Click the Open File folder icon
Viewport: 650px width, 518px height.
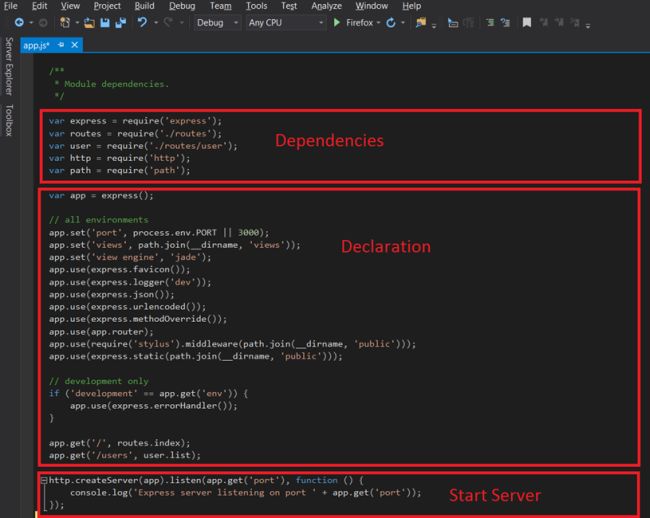88,22
